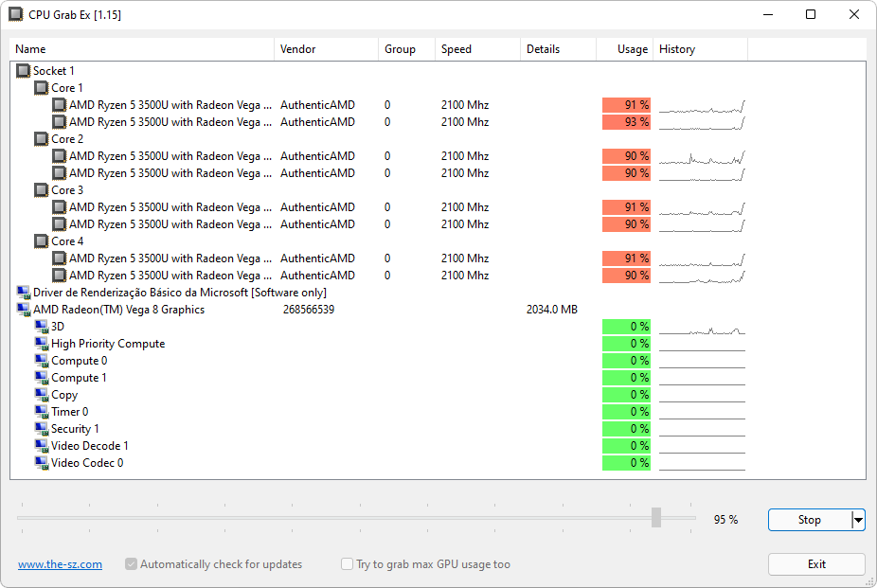The width and height of the screenshot is (877, 588).
Task: Click the Video Codec 0 engine icon
Action: coord(42,463)
